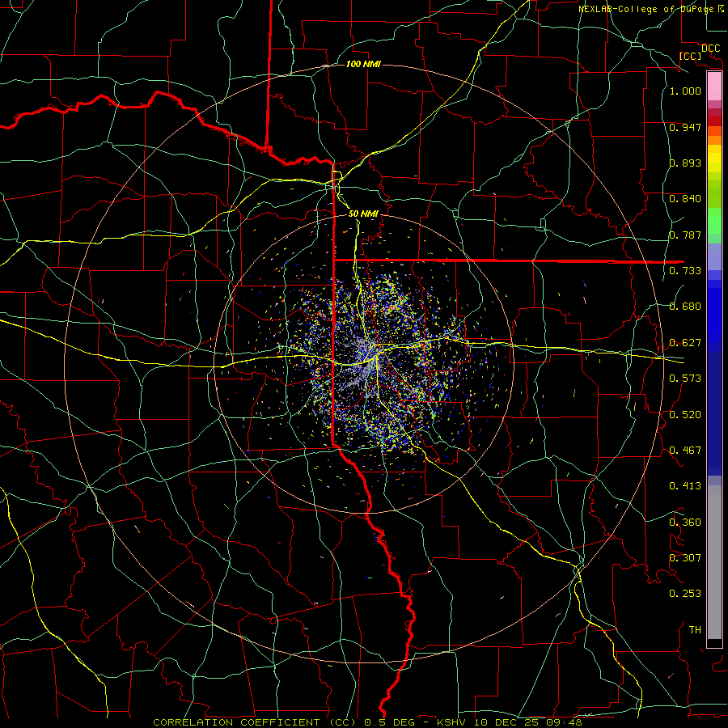The width and height of the screenshot is (728, 728).
Task: Click the 100 NMI range ring label
Action: [x=363, y=64]
